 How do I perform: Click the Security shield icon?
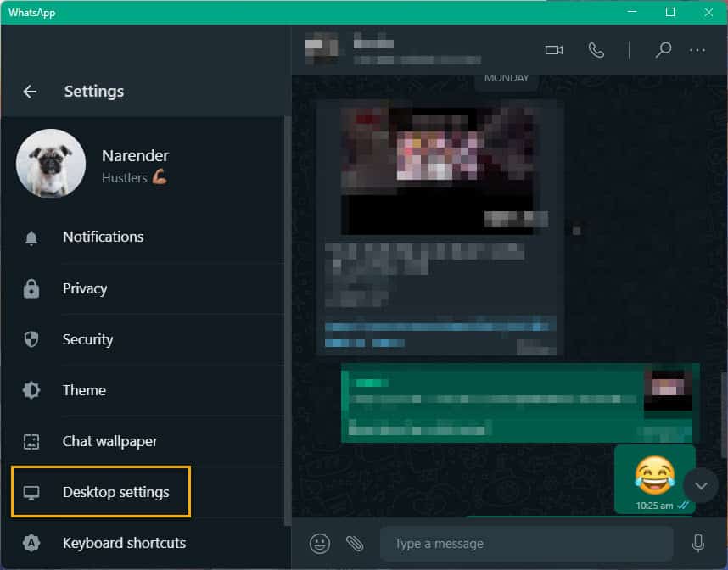coord(31,339)
